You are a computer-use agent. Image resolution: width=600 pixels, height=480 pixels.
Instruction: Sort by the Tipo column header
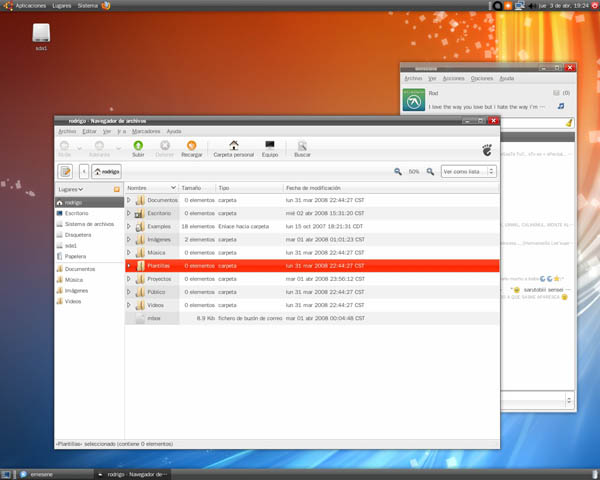(x=249, y=188)
